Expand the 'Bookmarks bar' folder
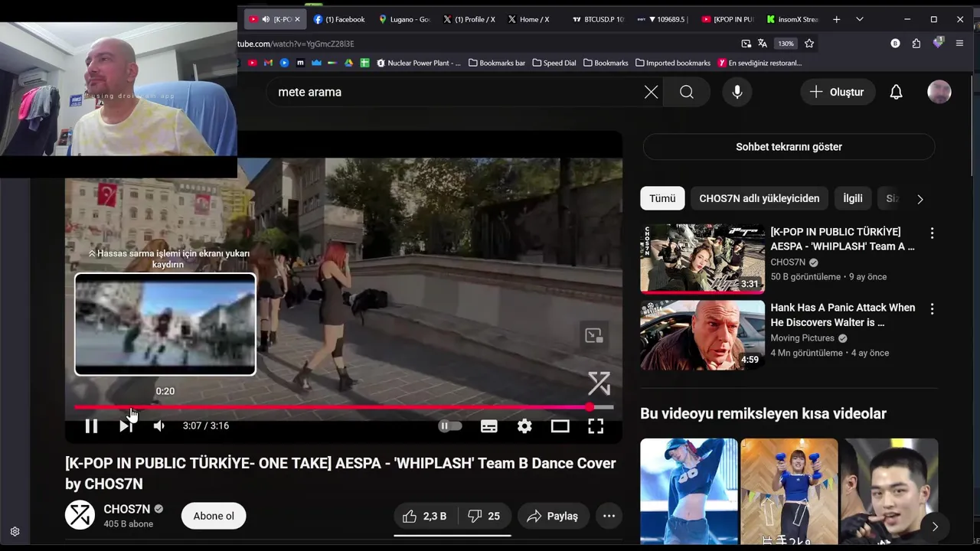The image size is (980, 551). point(496,63)
